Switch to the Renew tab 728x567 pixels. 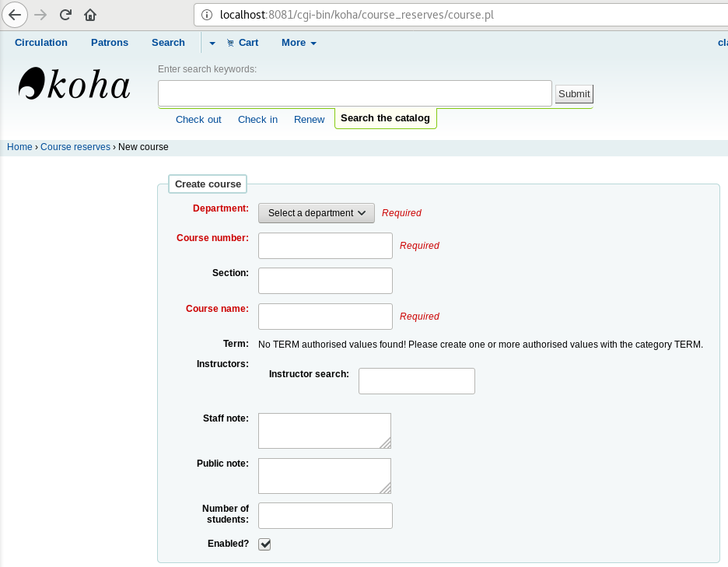(309, 119)
